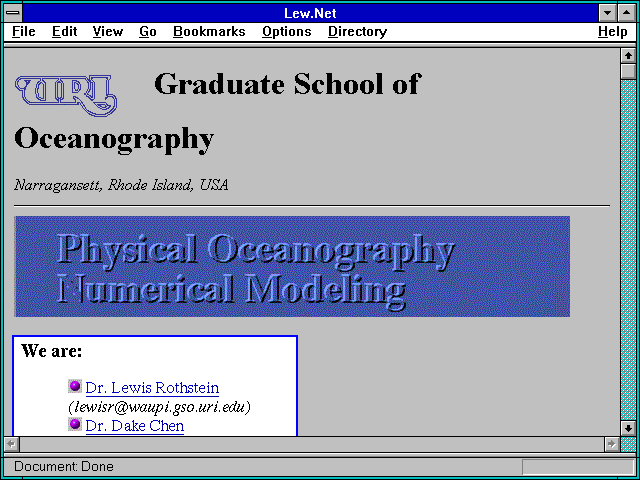This screenshot has width=640, height=480.
Task: Click the 'Graduate School of' heading
Action: click(x=287, y=84)
